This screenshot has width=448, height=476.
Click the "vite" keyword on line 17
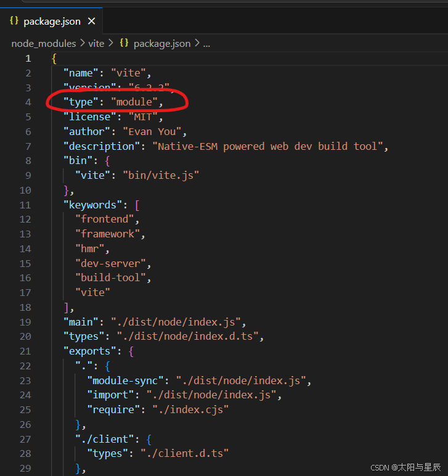[93, 293]
